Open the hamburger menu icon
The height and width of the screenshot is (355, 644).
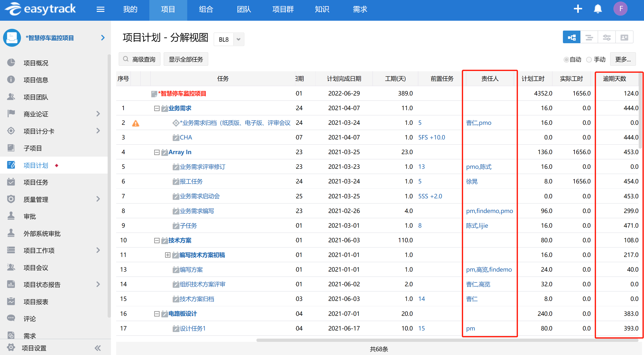[100, 9]
